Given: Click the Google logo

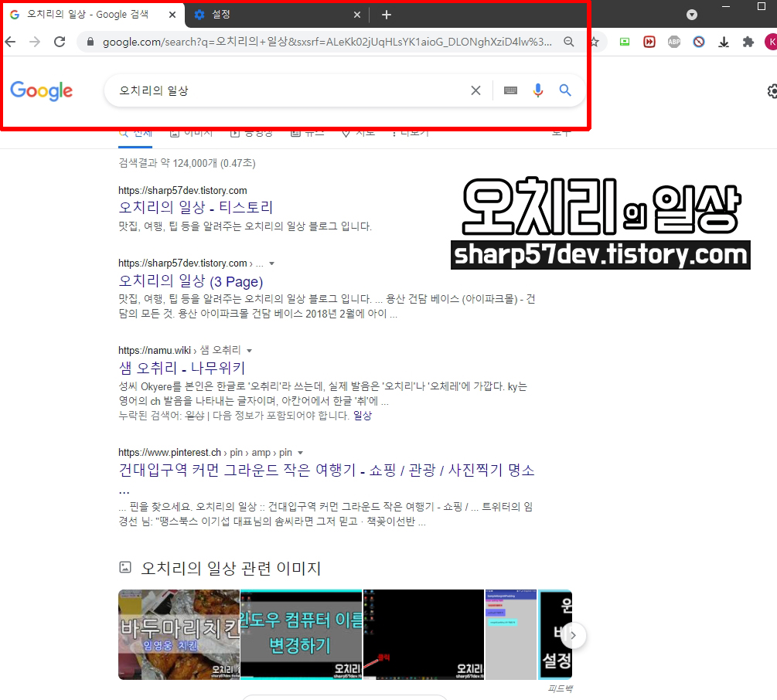Looking at the screenshot, I should (42, 91).
